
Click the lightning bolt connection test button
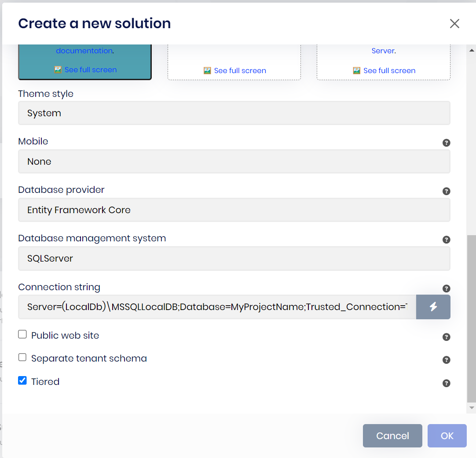(433, 307)
